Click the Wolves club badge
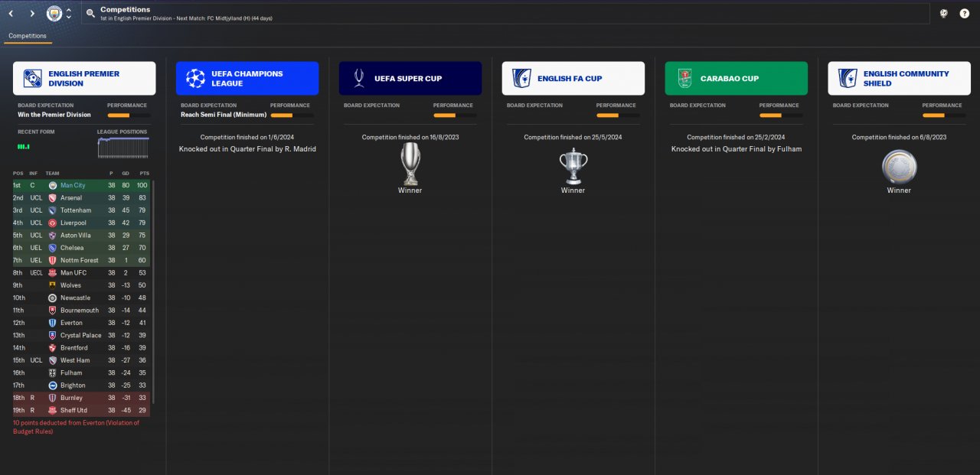 pos(52,285)
